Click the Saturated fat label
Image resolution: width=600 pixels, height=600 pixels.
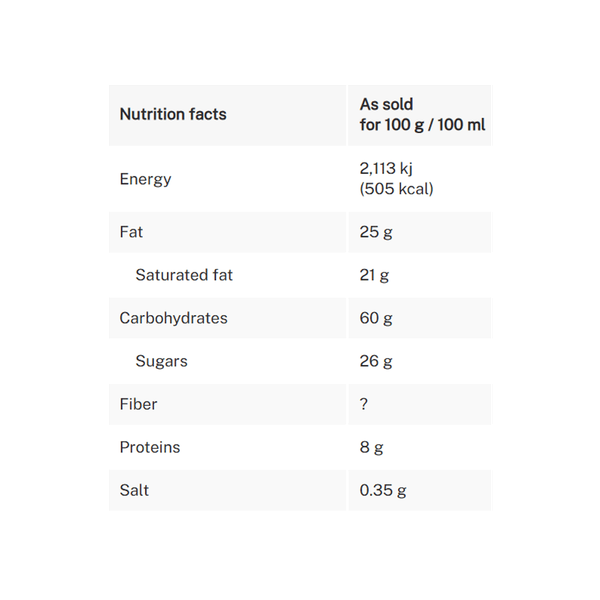click(x=184, y=275)
